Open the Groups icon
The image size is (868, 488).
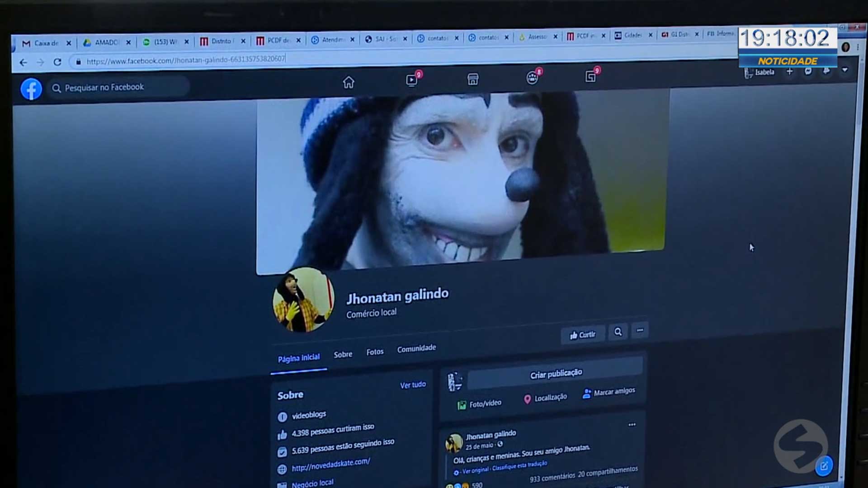click(x=533, y=78)
